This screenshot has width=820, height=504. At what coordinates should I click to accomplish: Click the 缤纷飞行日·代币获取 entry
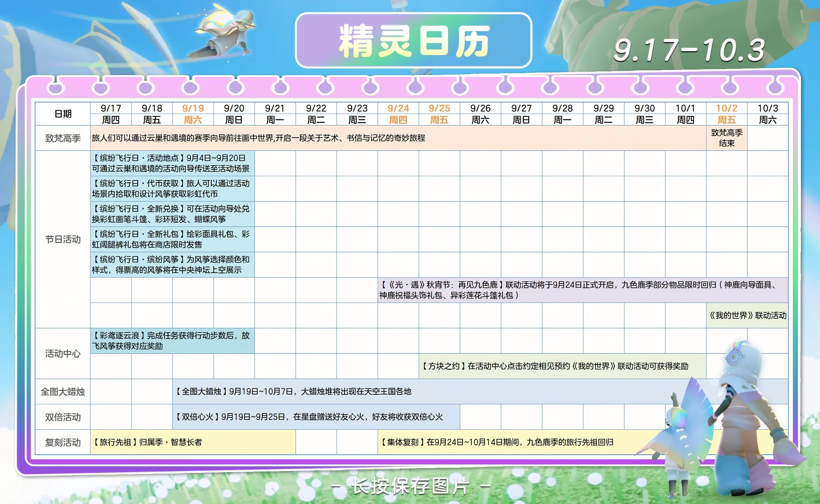coord(172,189)
